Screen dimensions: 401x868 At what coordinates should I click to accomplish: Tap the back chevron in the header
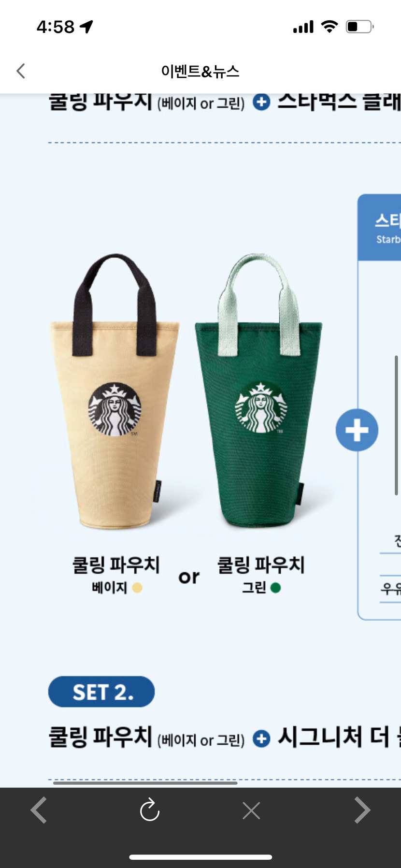point(21,71)
